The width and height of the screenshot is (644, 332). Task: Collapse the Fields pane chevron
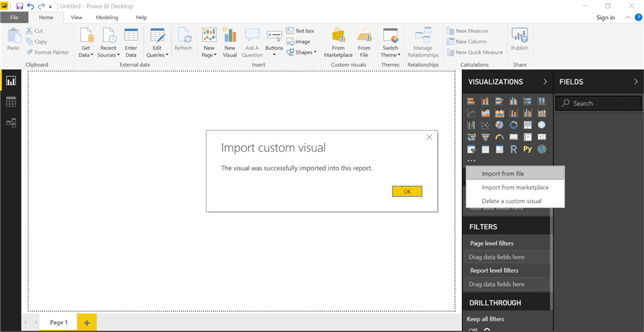pyautogui.click(x=636, y=82)
